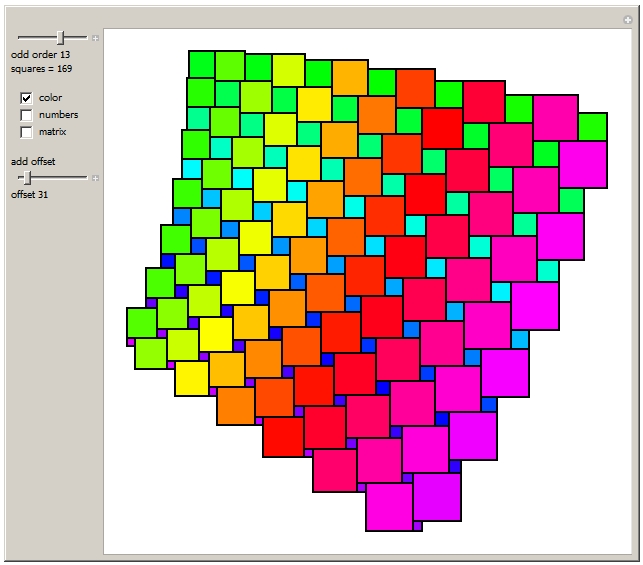Expand the add offset slider controls
This screenshot has width=643, height=565.
tap(96, 178)
